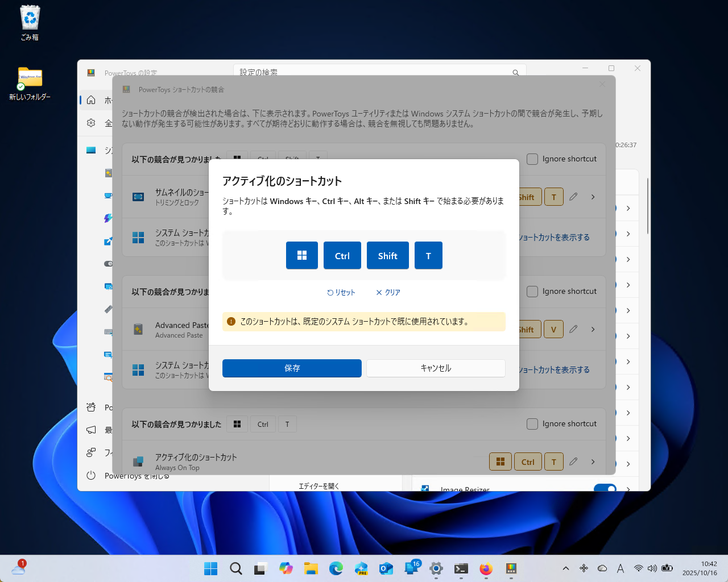Screen dimensions: 728x582
Task: Open Advanced Paste from the sidebar
Action: [108, 173]
